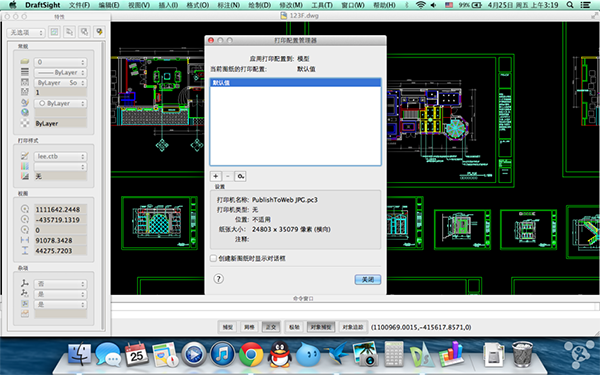Toggle 极轴 polar in status bar
The image size is (600, 375).
tap(294, 327)
